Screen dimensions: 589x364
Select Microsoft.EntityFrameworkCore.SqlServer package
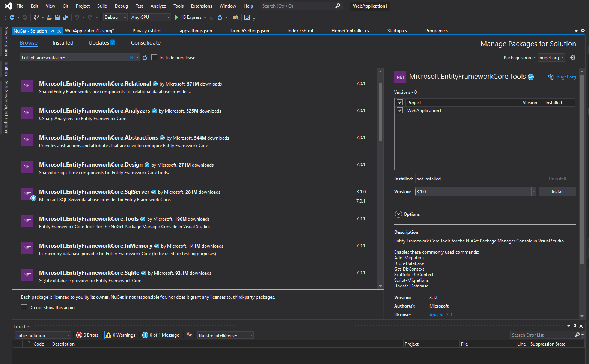pos(195,196)
